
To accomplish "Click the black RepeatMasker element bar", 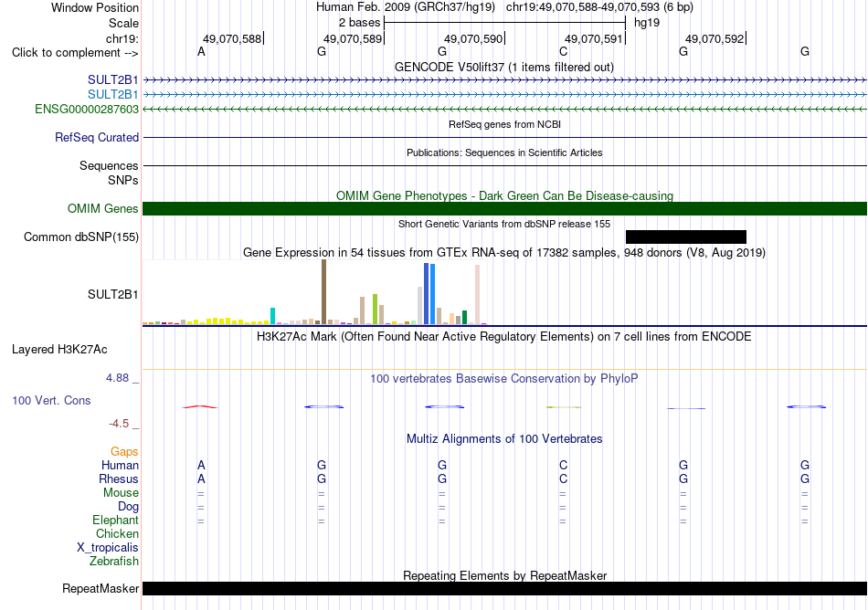I will 504,588.
